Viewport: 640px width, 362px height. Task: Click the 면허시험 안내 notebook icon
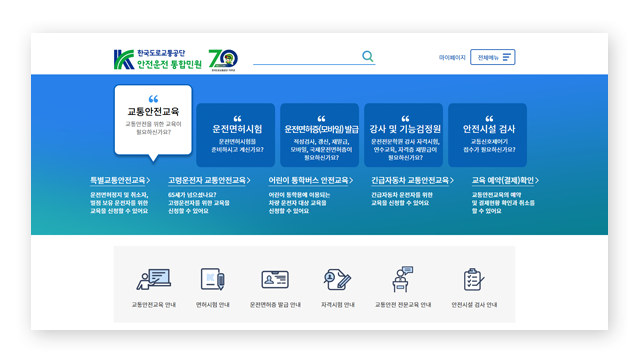213,279
